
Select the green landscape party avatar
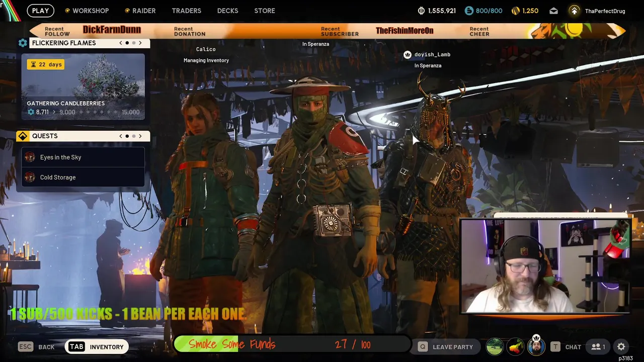[495, 347]
